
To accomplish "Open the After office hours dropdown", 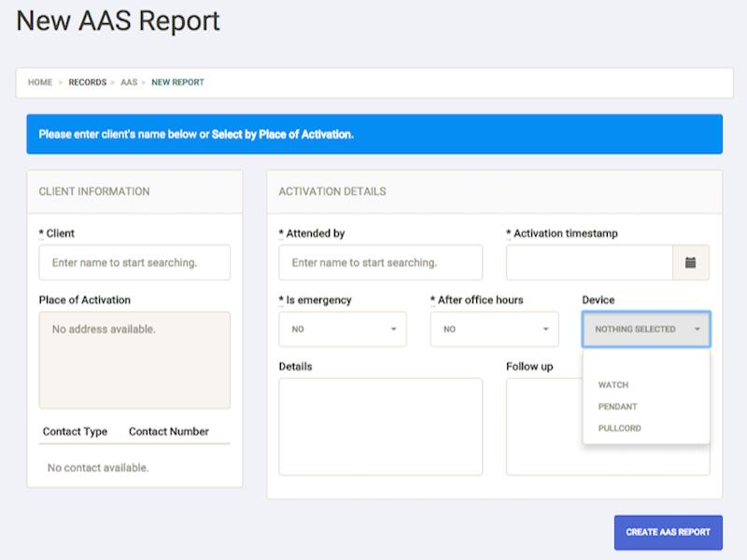I will pyautogui.click(x=494, y=329).
